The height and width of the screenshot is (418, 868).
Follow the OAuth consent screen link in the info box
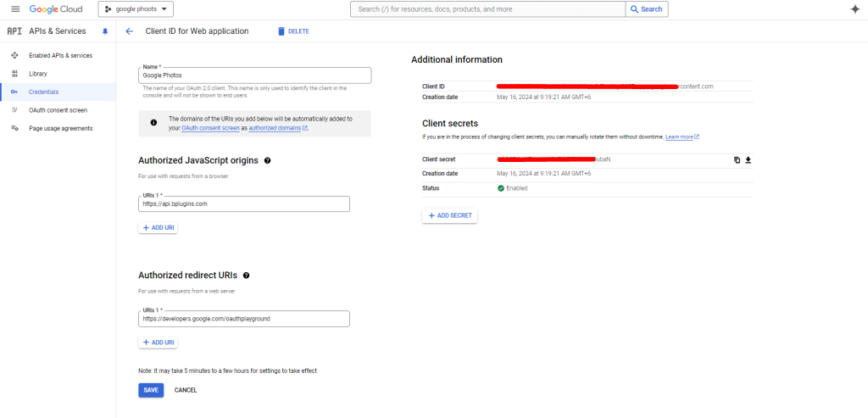pyautogui.click(x=210, y=128)
